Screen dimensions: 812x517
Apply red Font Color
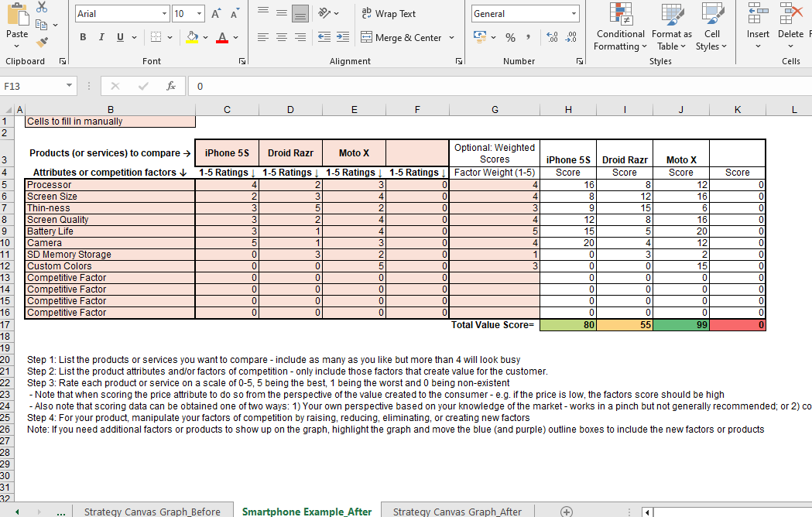[x=222, y=37]
